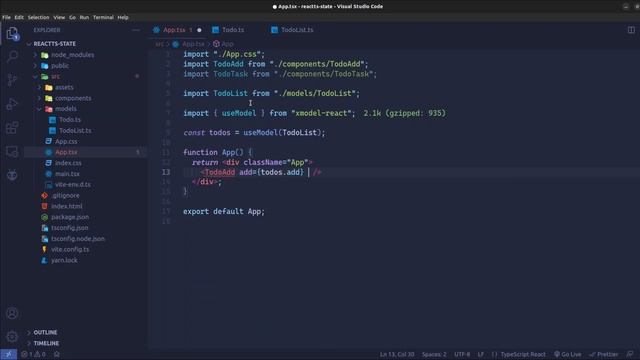640x360 pixels.
Task: Click Go Live in status bar
Action: click(567, 354)
